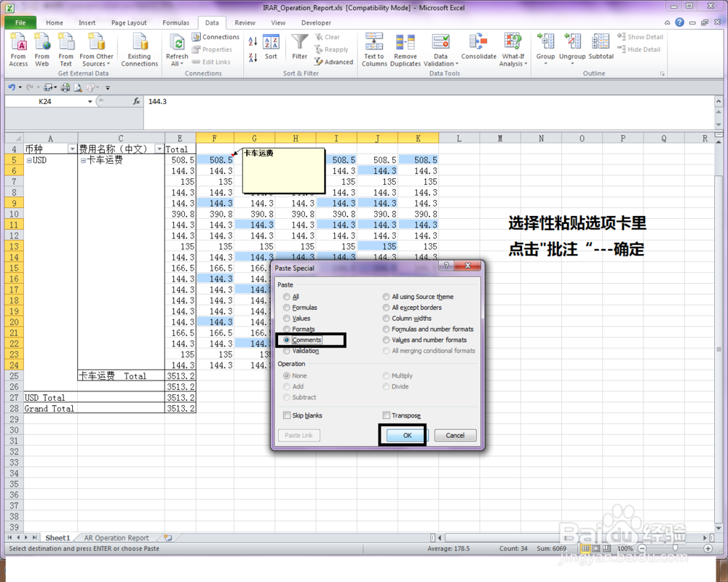Switch to the Insert tab

coord(87,23)
